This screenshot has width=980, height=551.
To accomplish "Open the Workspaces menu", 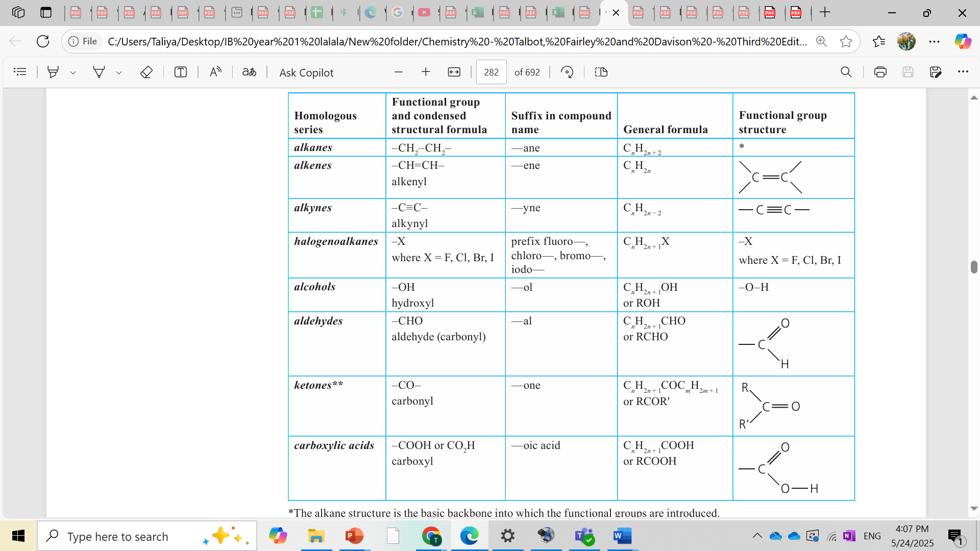I will point(18,12).
